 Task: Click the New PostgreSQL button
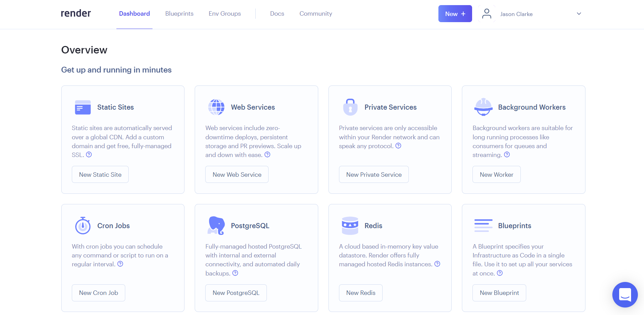[236, 293]
